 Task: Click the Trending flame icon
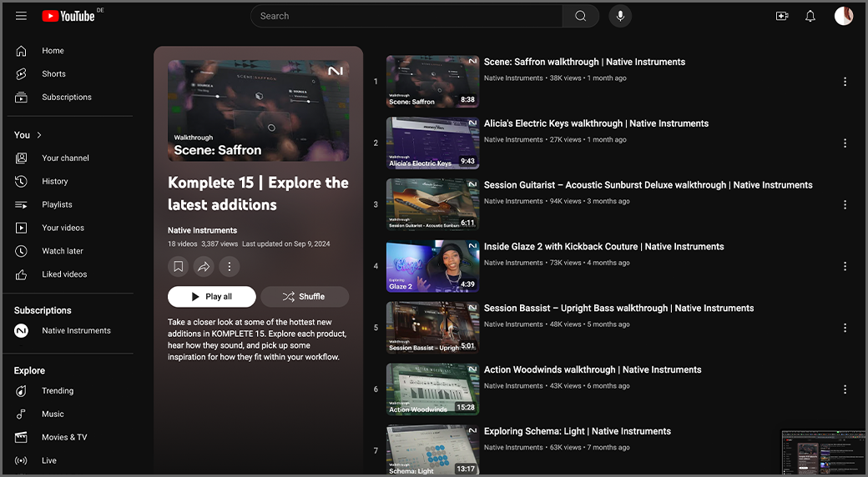pos(21,391)
